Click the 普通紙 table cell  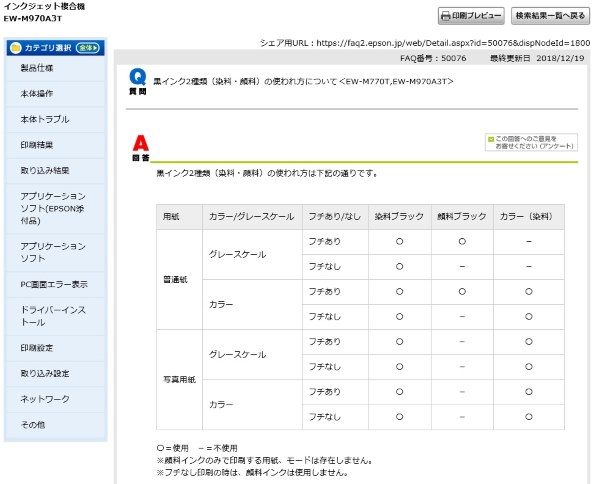tap(179, 279)
